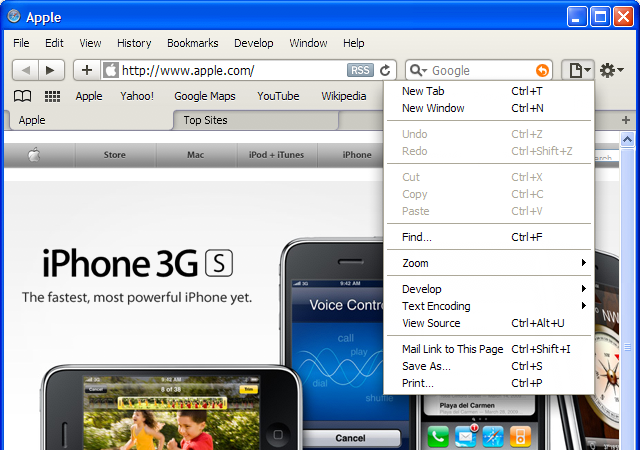Choose New Window in the dropdown
The height and width of the screenshot is (450, 640).
pos(489,108)
